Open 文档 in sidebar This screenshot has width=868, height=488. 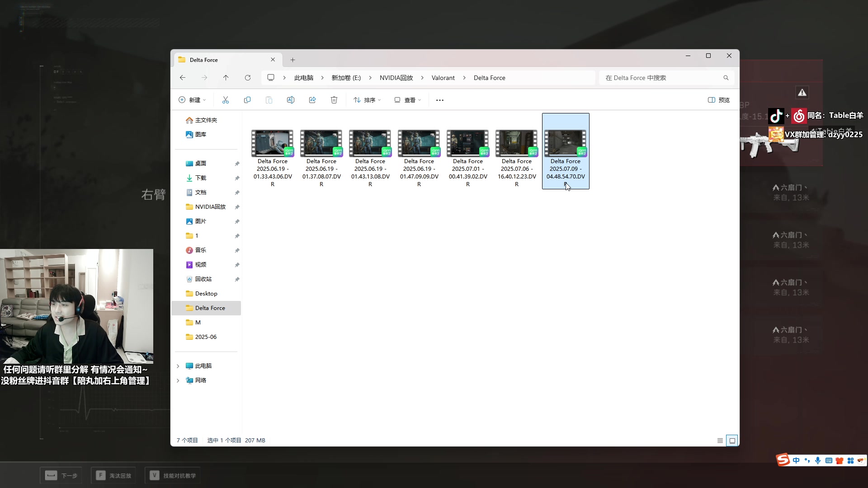(x=201, y=192)
